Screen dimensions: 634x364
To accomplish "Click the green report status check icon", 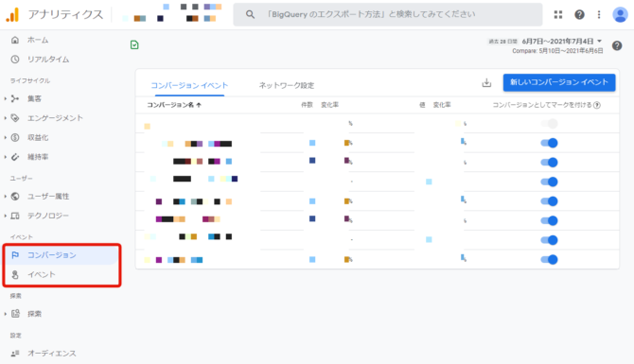I will (134, 44).
